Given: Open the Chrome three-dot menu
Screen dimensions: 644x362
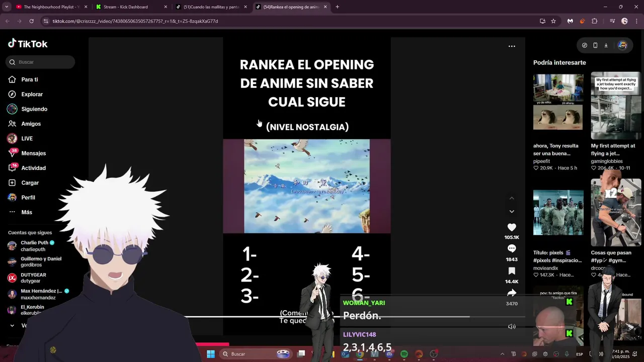Looking at the screenshot, I should (x=637, y=21).
